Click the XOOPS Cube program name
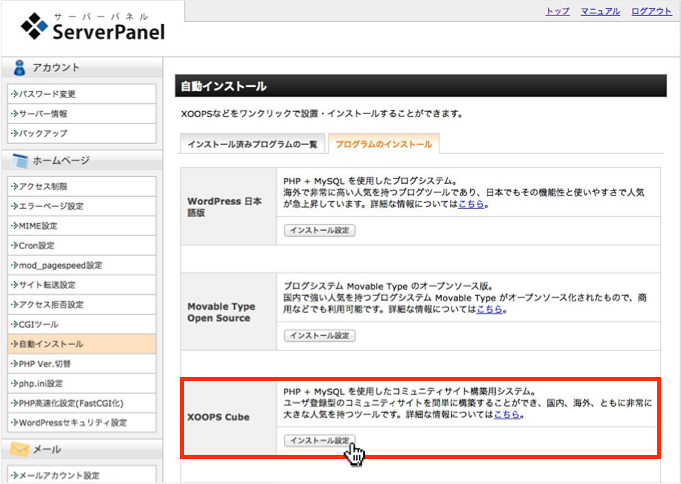 point(218,417)
